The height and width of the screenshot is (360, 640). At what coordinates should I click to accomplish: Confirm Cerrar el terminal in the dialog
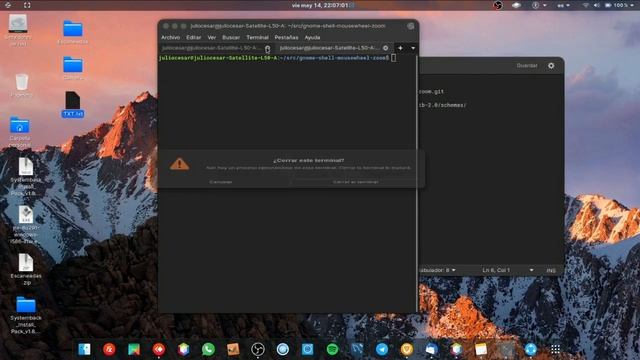[x=356, y=182]
